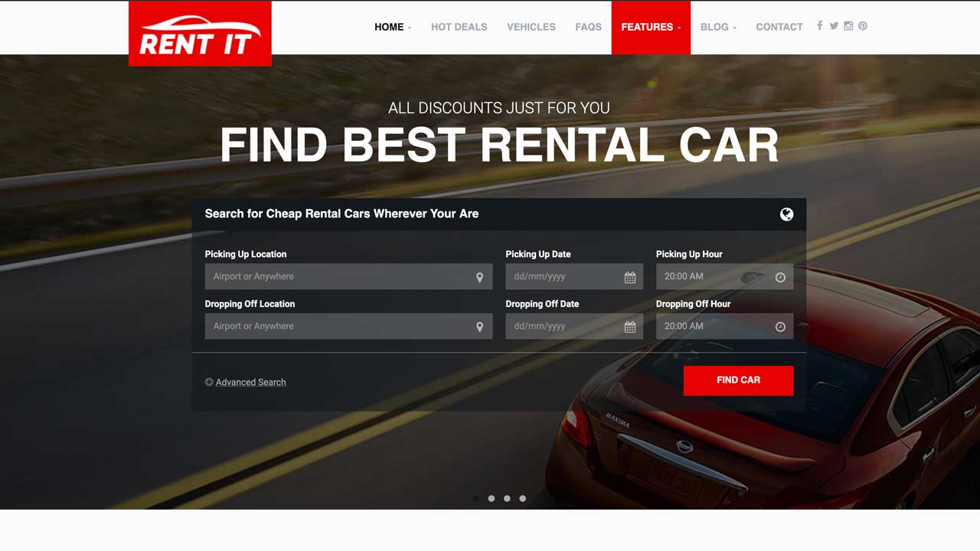Open calendar icon for Picking Up Date
Viewport: 980px width, 551px height.
click(630, 277)
